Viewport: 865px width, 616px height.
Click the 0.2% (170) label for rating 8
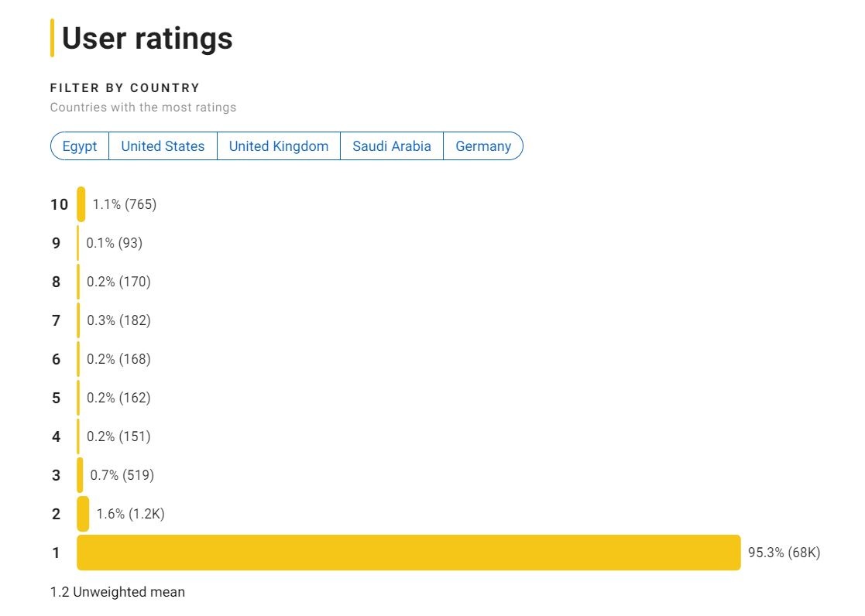coord(118,282)
